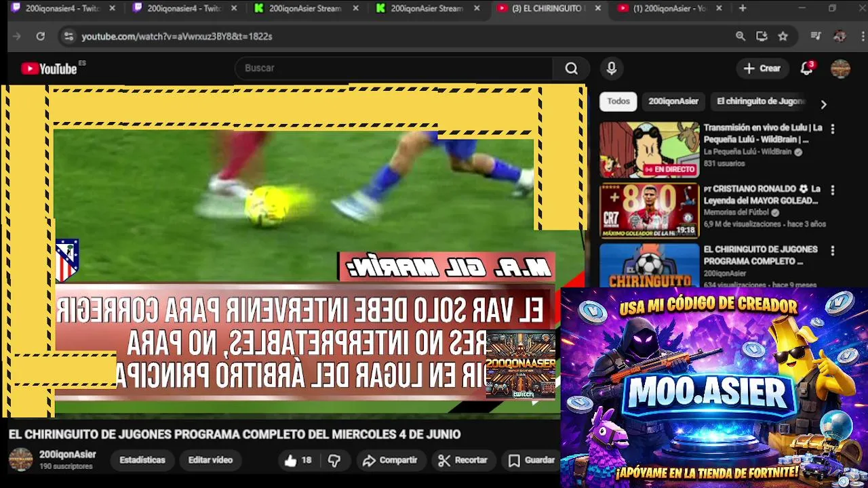Switch to first 200iqonasier4 Twitch tab

tap(62, 9)
